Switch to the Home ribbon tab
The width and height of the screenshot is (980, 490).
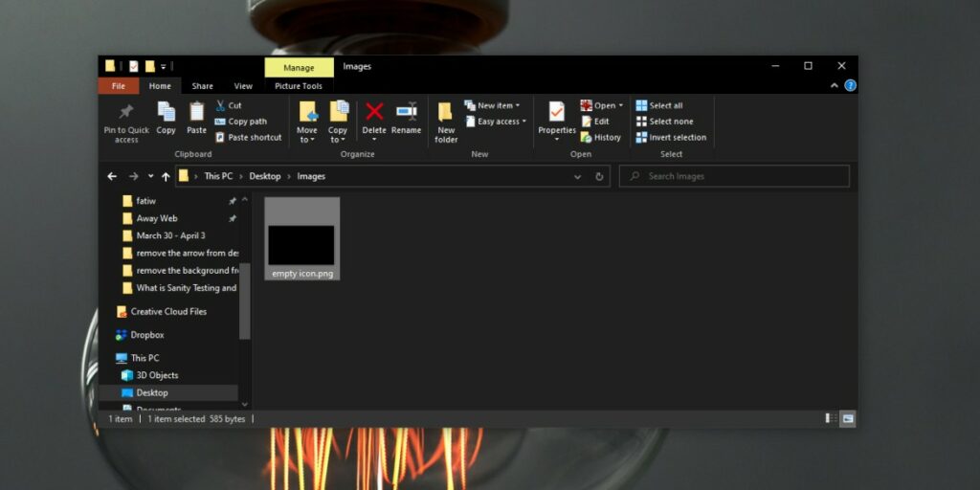click(x=160, y=86)
